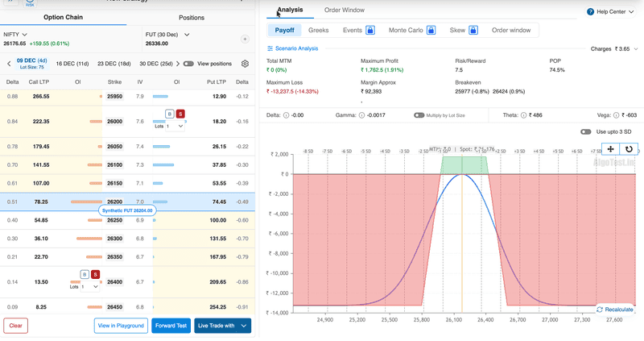
Task: Click the Delta info icon
Action: pos(287,115)
